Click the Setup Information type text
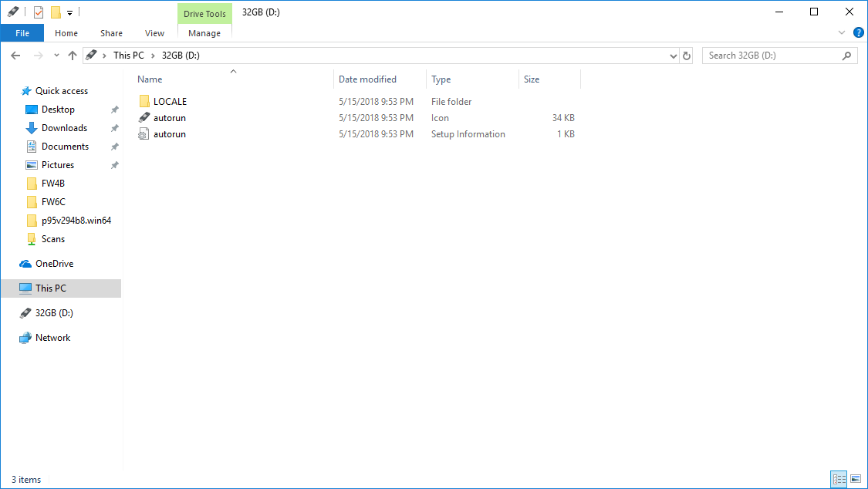Viewport: 868px width, 489px height. [468, 134]
